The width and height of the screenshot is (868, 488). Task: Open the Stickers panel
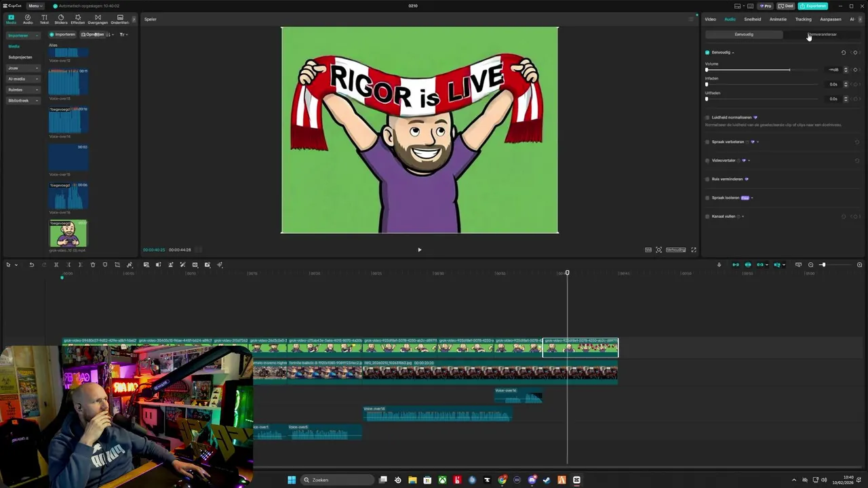click(61, 19)
